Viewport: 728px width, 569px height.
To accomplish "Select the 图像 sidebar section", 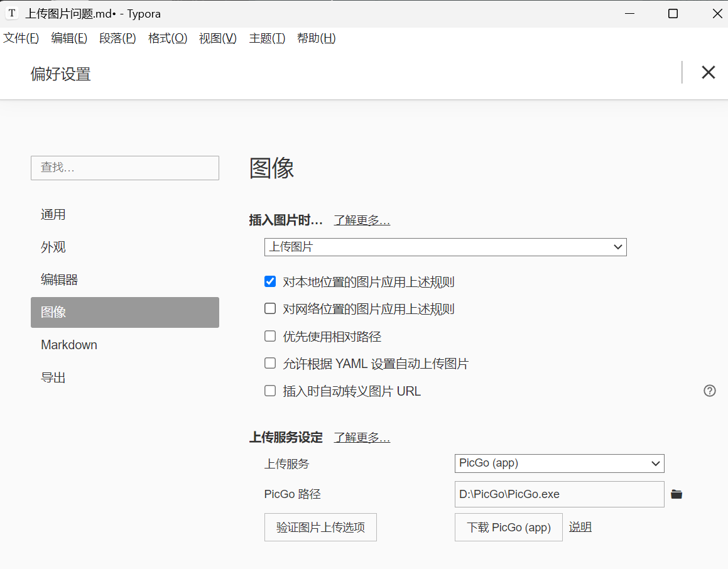I will [x=125, y=312].
